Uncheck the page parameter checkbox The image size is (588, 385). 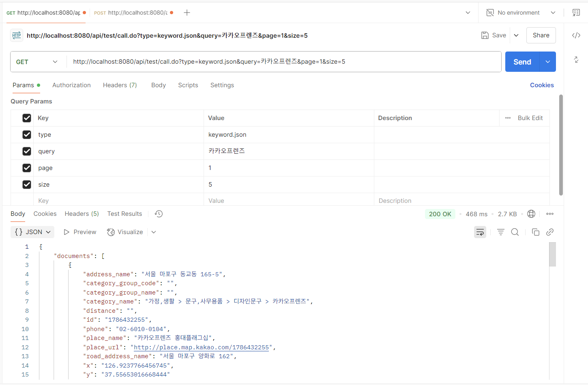tap(27, 168)
